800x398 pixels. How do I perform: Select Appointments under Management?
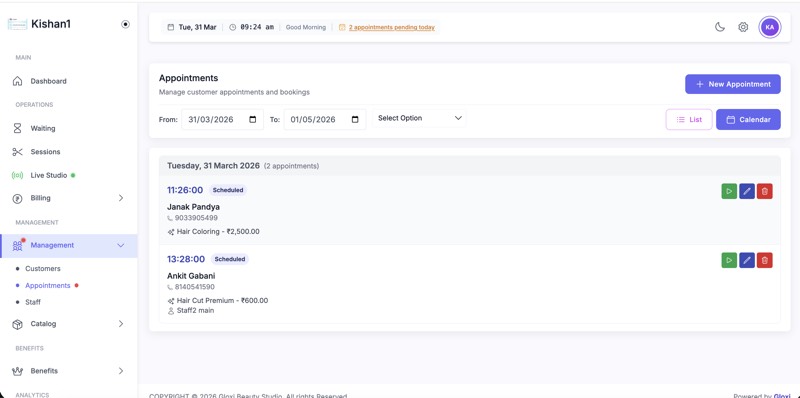pyautogui.click(x=48, y=285)
